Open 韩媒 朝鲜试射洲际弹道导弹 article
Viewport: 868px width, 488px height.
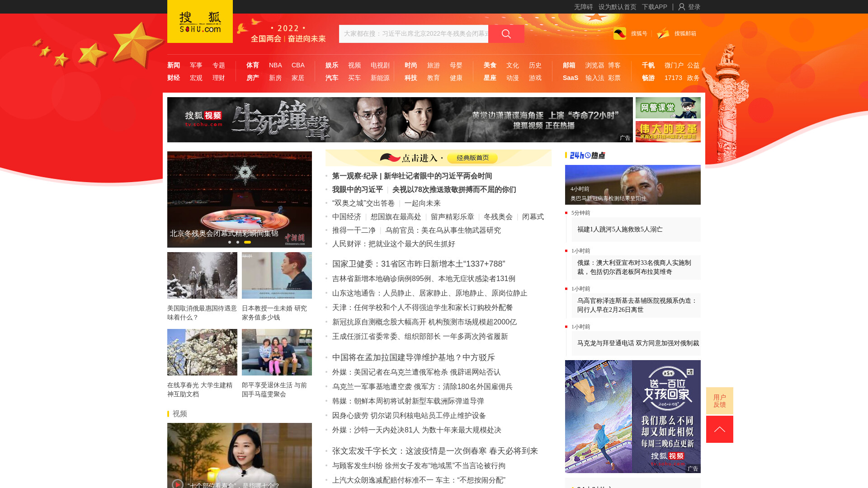[x=408, y=401]
